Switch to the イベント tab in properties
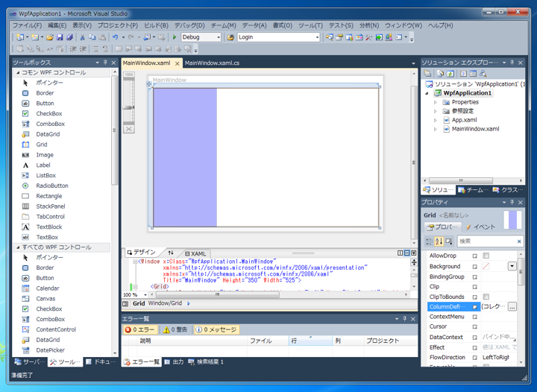This screenshot has height=392, width=537. 480,227
